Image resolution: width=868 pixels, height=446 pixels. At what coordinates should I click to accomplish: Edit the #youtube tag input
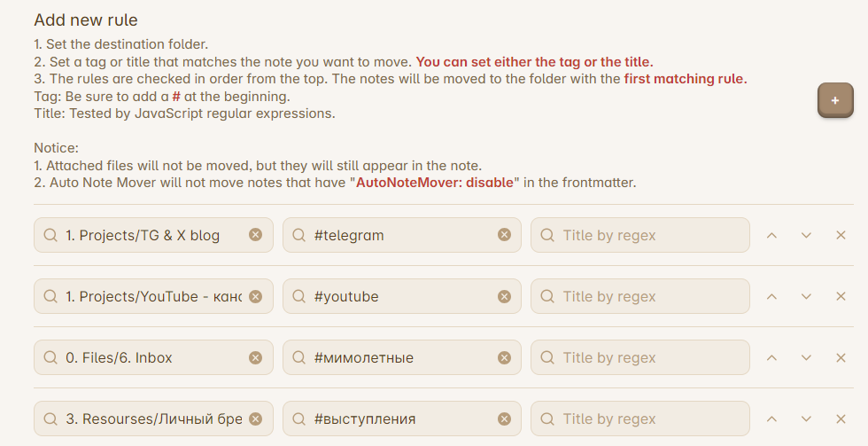point(402,296)
